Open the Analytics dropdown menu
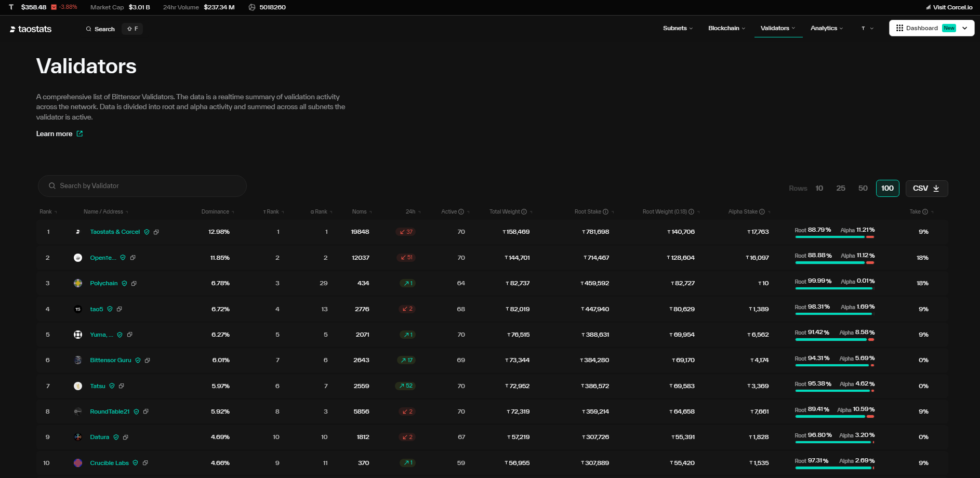Screen dimensions: 980x478 826,29
